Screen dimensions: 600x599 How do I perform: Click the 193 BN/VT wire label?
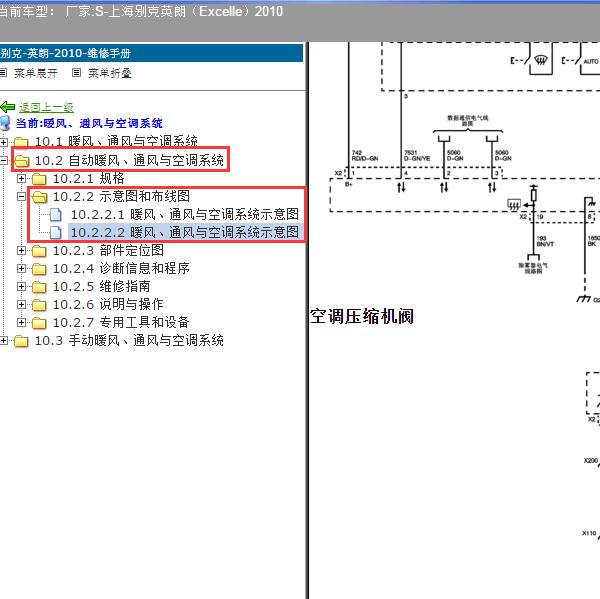coord(545,241)
